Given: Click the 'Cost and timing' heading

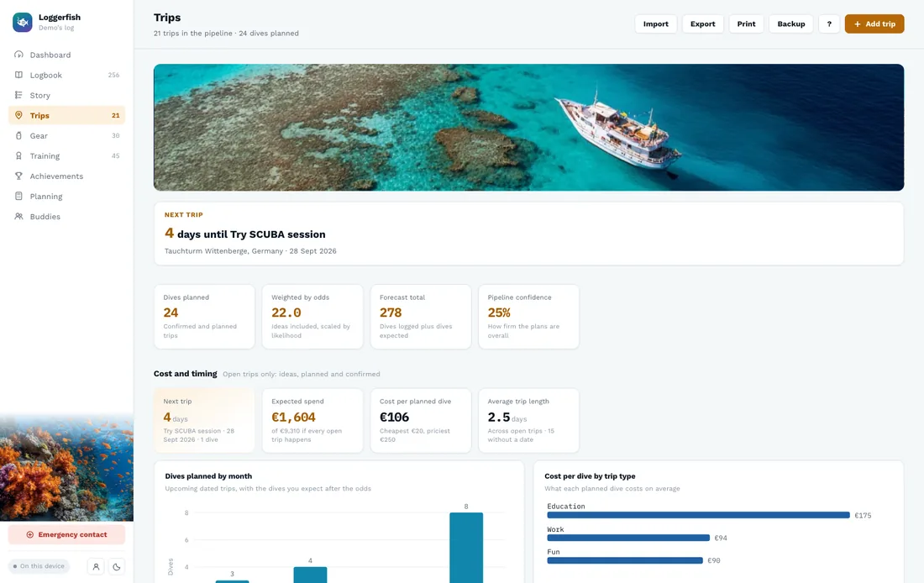Looking at the screenshot, I should tap(185, 374).
